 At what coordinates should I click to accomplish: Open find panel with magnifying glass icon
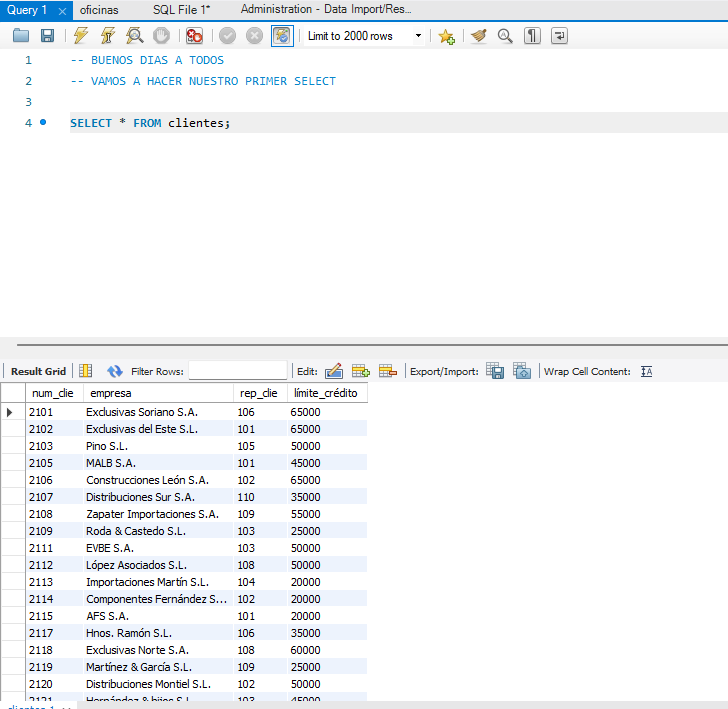(x=505, y=36)
